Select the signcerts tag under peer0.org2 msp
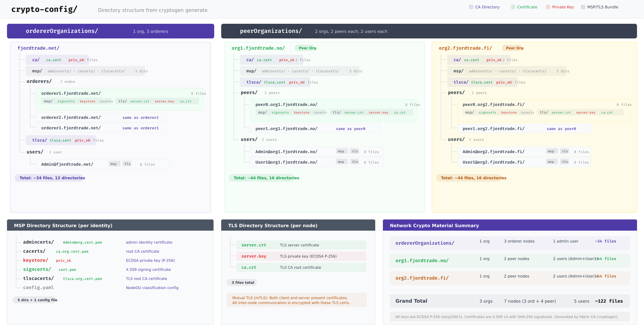 click(x=488, y=113)
